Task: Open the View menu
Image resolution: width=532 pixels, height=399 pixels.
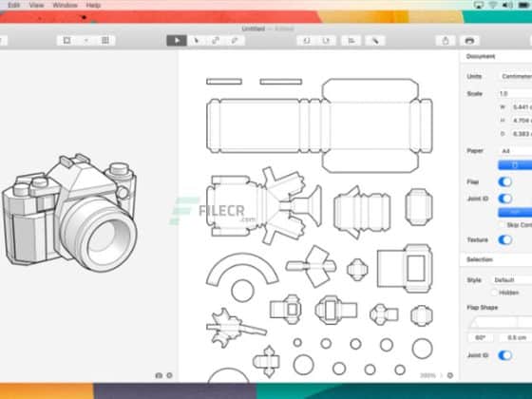Action: coord(36,5)
